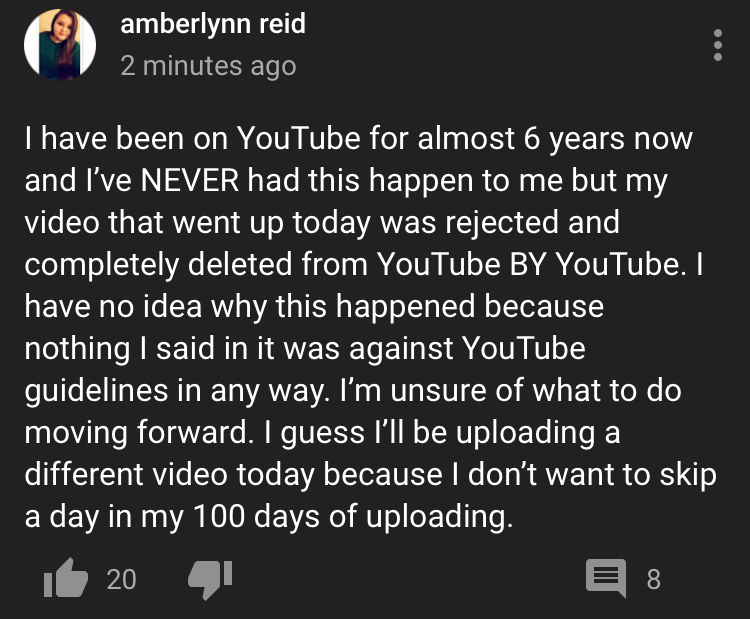Select the like count showing 20
Viewport: 750px width, 619px height.
pos(121,579)
